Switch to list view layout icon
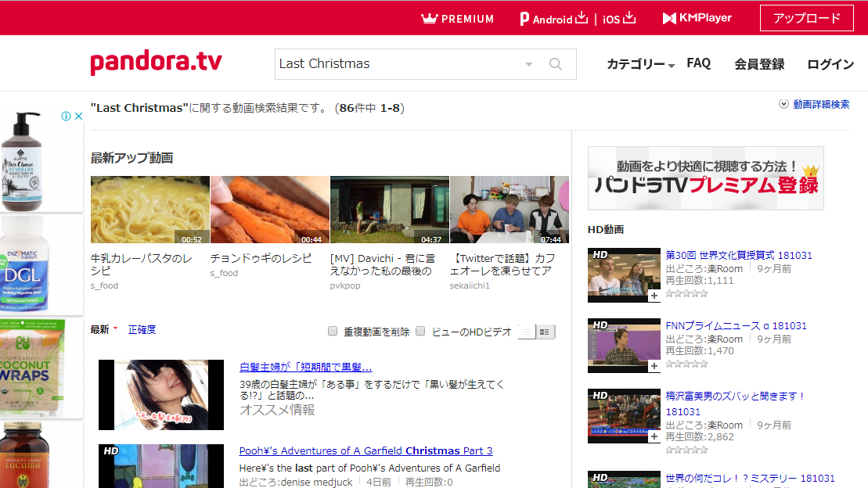 pos(527,332)
